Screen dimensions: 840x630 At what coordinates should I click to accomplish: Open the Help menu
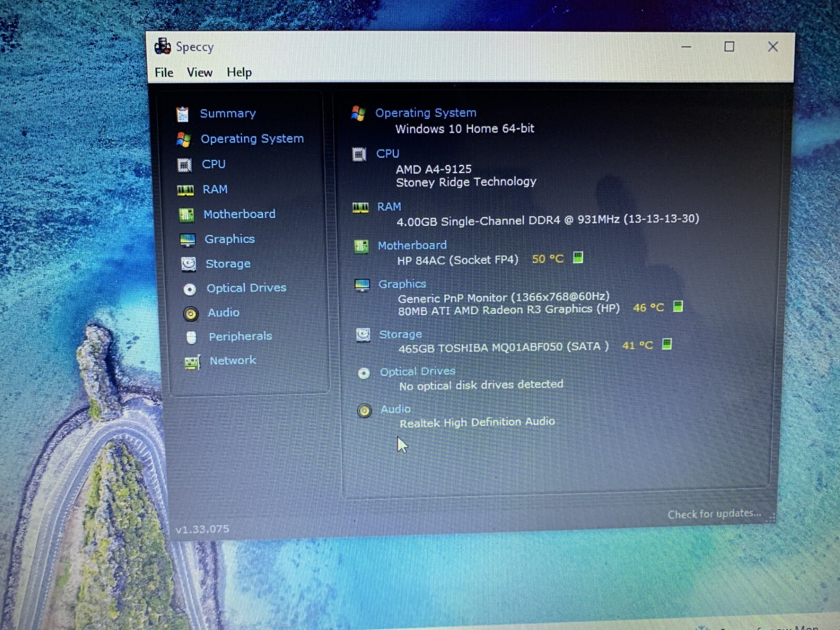click(x=239, y=72)
